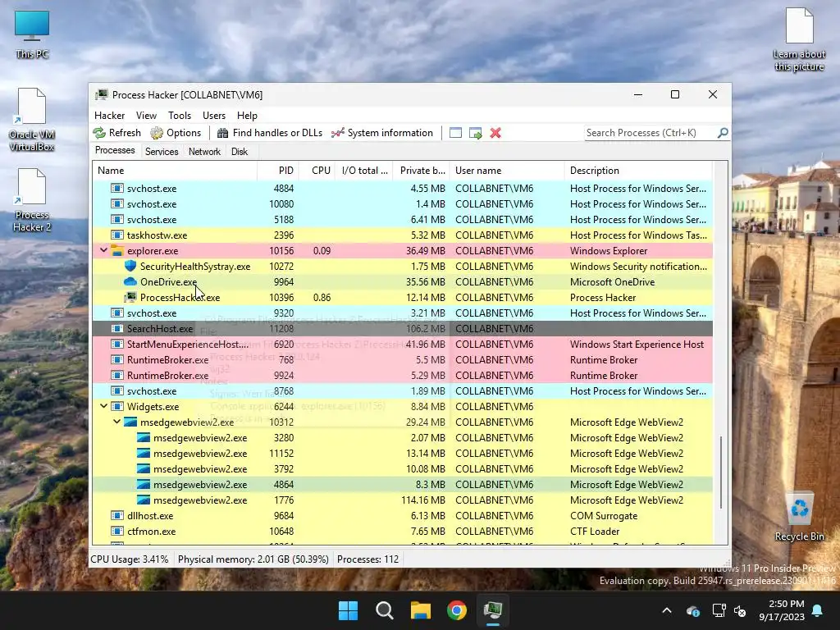Launch Google Chrome from the taskbar
This screenshot has width=840, height=630.
click(456, 610)
